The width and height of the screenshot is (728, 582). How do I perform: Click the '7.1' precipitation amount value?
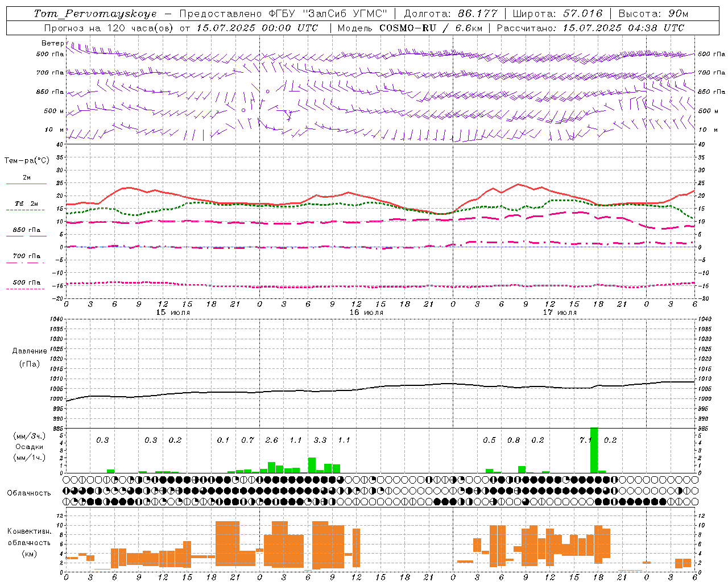tap(585, 440)
